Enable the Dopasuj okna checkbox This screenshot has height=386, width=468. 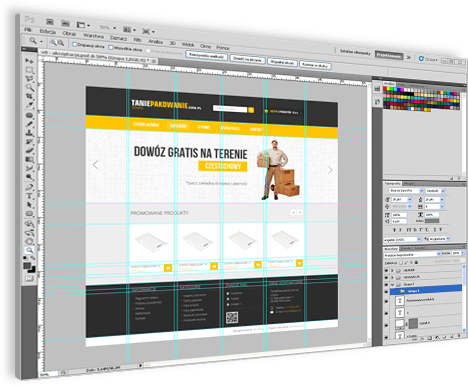pyautogui.click(x=75, y=44)
